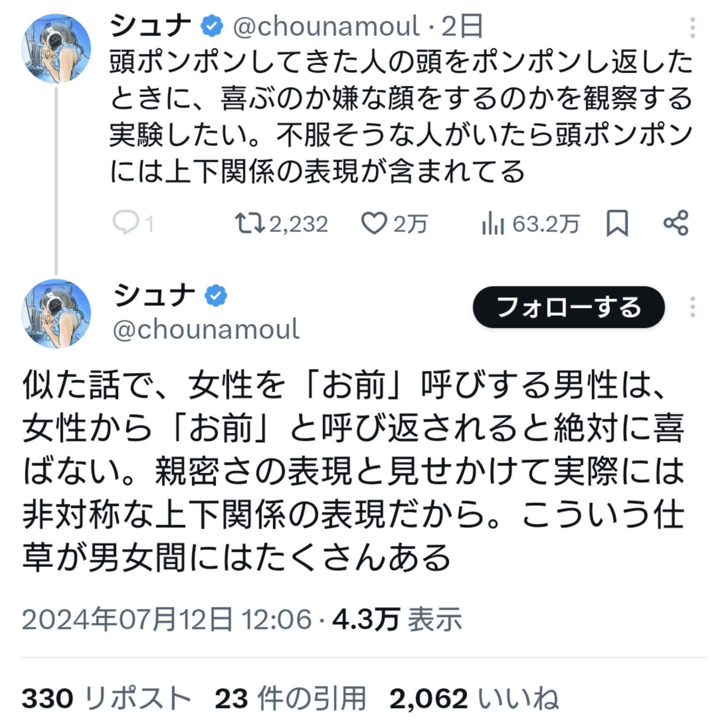Open three-dot menu on the first tweet

point(692,28)
